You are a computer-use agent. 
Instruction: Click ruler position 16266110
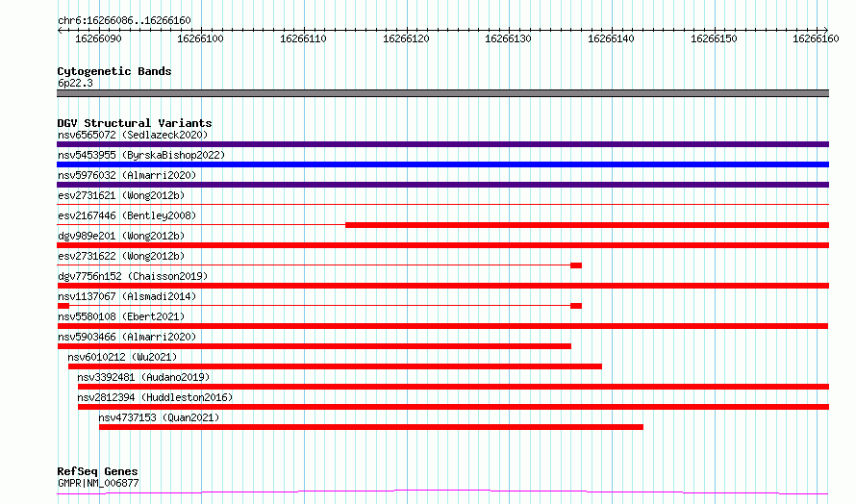(x=303, y=38)
